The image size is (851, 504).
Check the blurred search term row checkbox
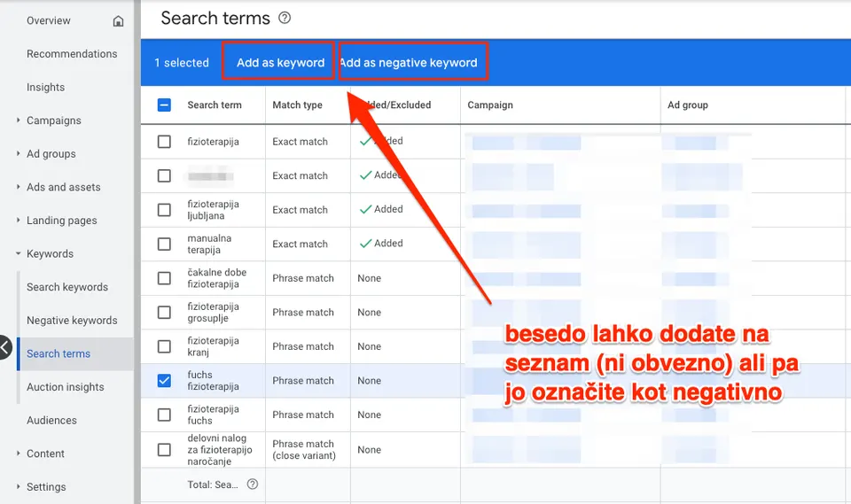pyautogui.click(x=164, y=175)
